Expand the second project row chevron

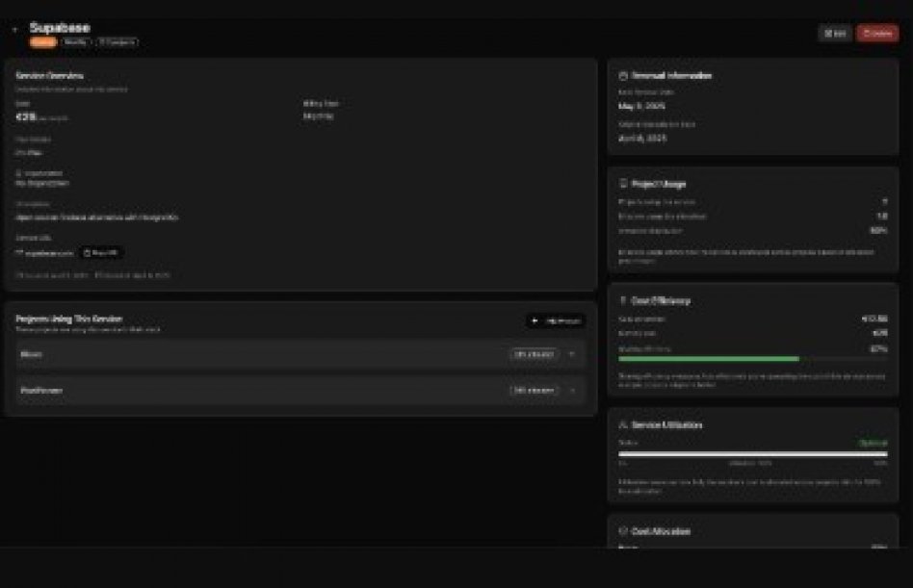click(572, 391)
